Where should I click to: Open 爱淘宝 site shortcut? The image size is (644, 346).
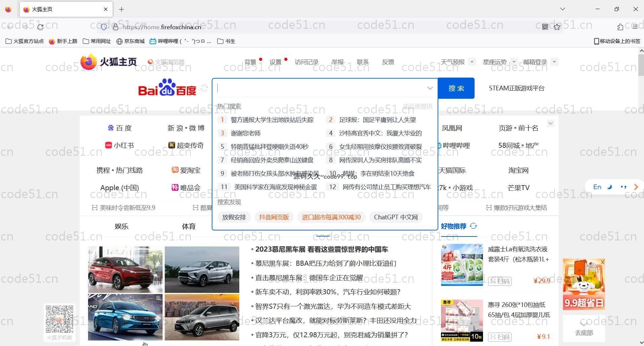pyautogui.click(x=186, y=170)
